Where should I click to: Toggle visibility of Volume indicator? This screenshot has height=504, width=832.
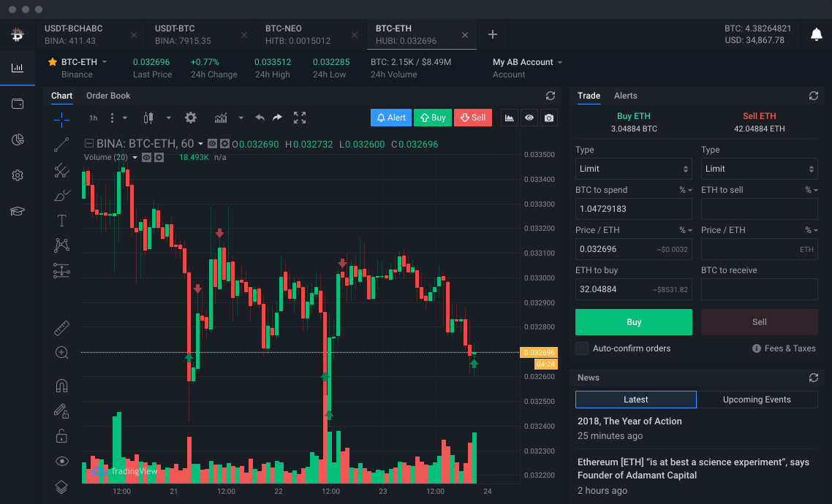pos(146,157)
